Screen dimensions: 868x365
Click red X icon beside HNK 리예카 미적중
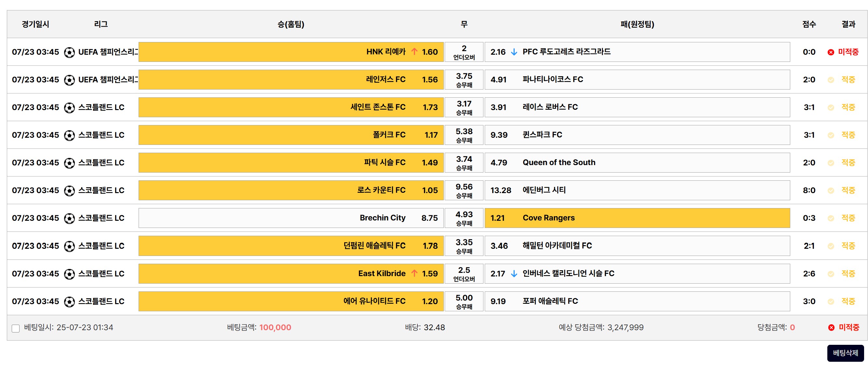tap(831, 52)
